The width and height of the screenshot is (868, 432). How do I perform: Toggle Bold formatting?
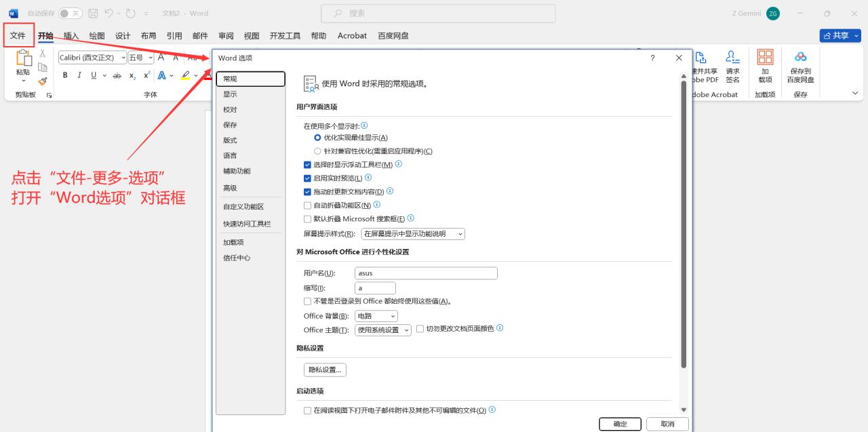click(x=66, y=75)
